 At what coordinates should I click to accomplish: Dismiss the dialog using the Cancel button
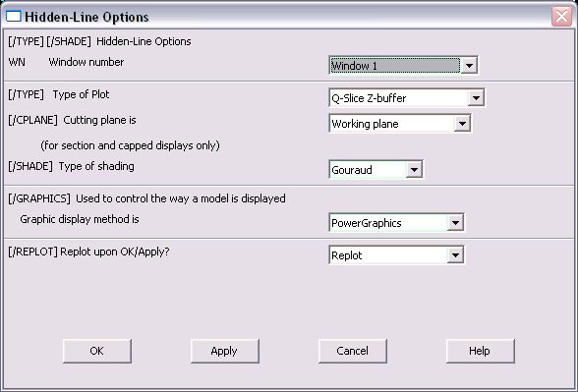coord(352,351)
